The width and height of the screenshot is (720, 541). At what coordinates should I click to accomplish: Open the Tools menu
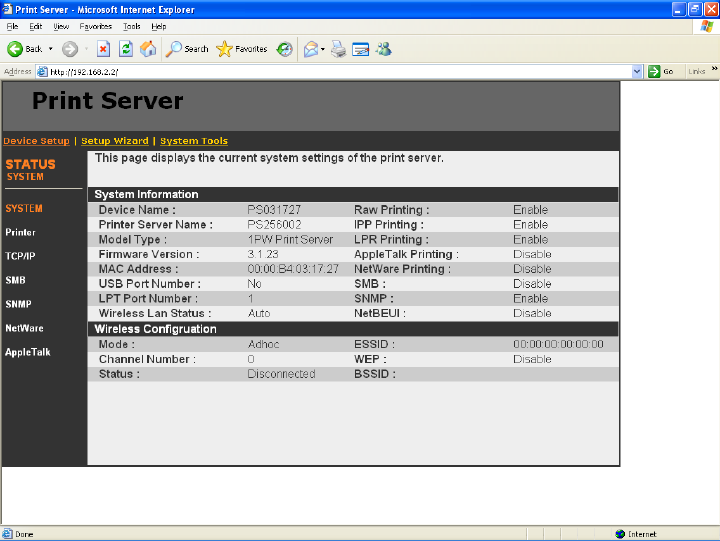131,26
